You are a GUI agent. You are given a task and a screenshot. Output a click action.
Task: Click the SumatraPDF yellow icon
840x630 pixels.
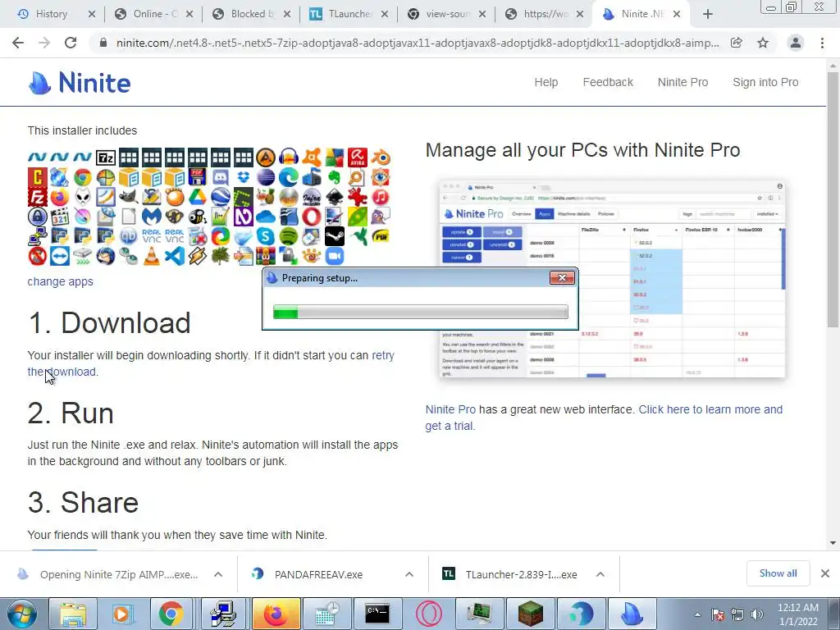coord(381,236)
